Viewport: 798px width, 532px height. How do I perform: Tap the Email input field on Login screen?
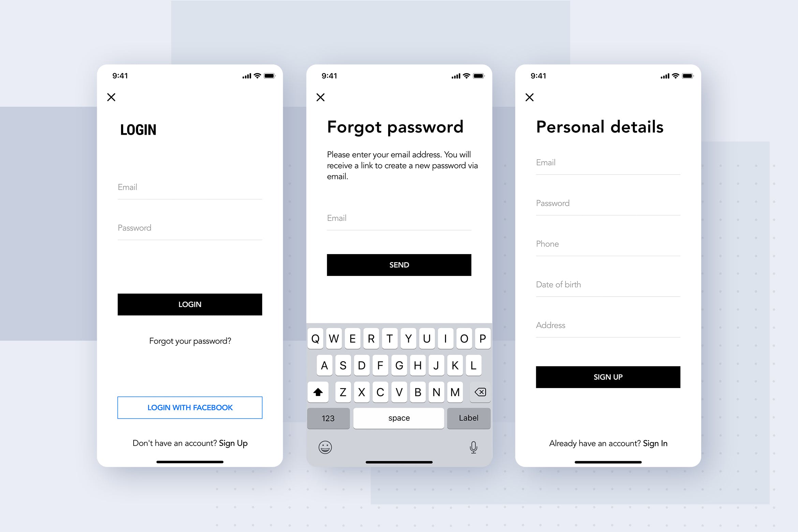(x=190, y=187)
